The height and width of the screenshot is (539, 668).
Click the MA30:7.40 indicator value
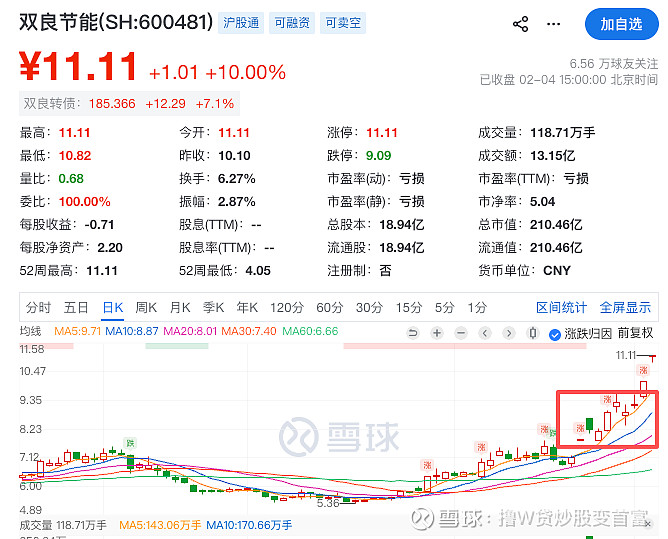pyautogui.click(x=249, y=331)
